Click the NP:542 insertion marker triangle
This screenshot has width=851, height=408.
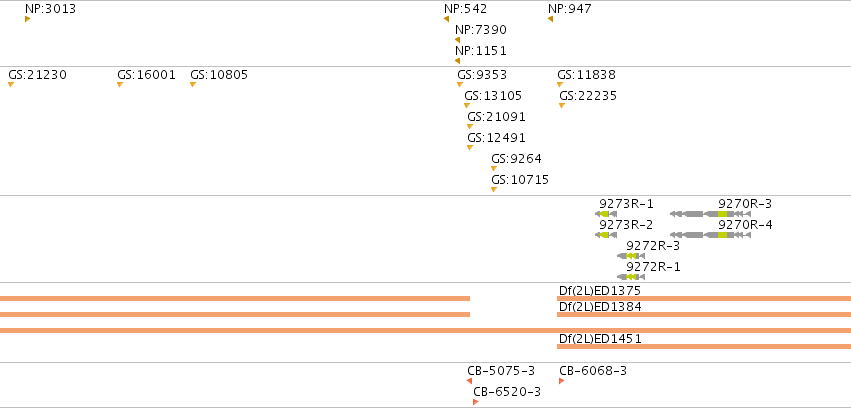point(446,19)
